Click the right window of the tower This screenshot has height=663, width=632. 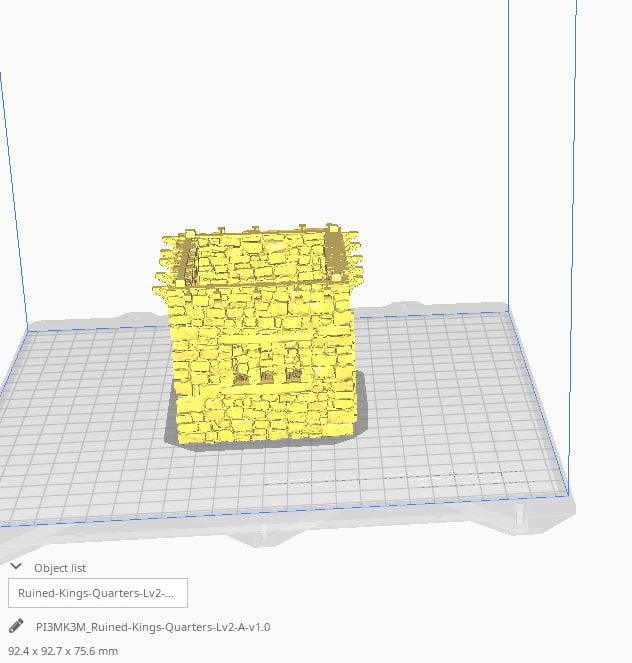tap(293, 376)
